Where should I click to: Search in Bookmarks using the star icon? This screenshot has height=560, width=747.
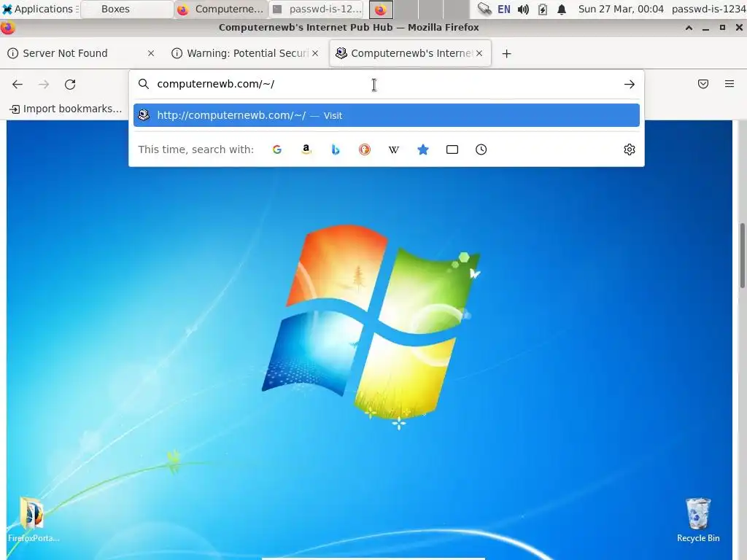pyautogui.click(x=423, y=149)
